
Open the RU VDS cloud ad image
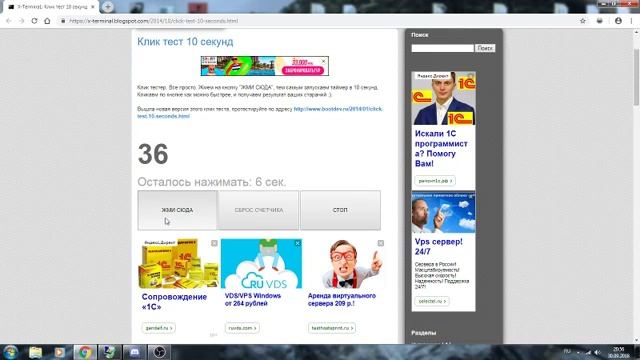click(x=261, y=264)
